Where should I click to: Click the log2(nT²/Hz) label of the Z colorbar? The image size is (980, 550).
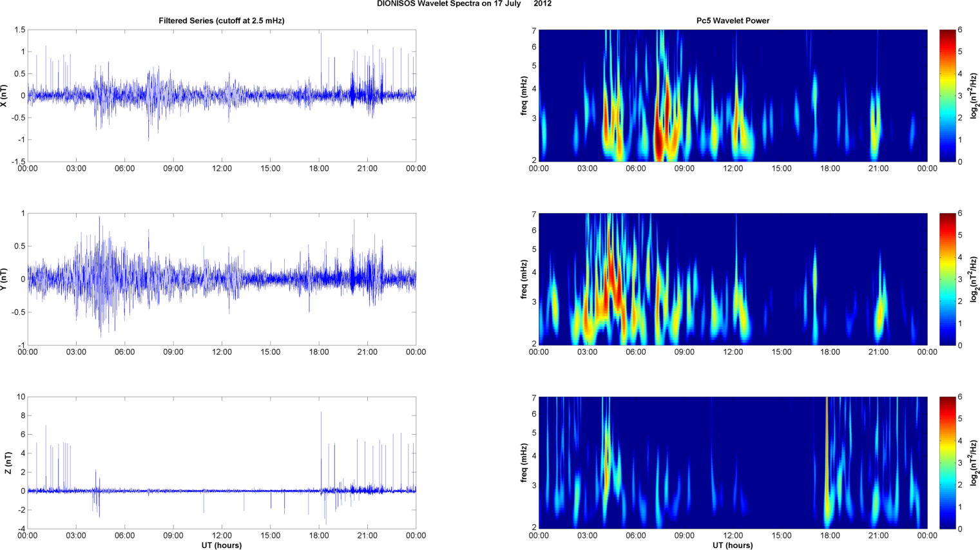tap(974, 463)
